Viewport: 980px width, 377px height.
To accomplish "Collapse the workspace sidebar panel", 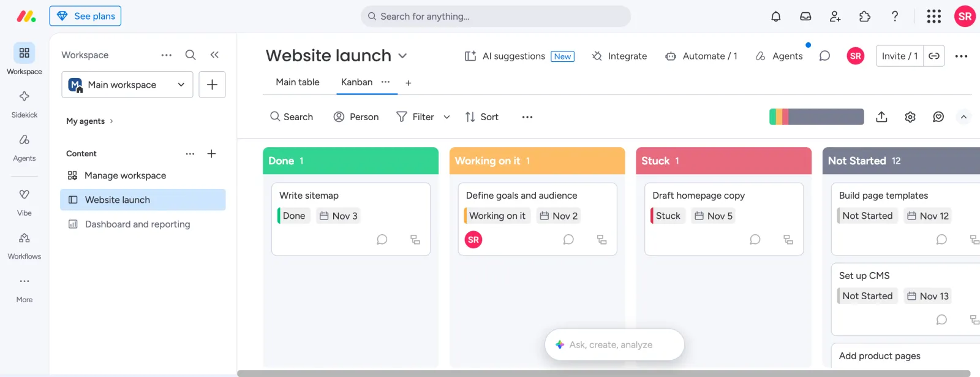I will 214,55.
